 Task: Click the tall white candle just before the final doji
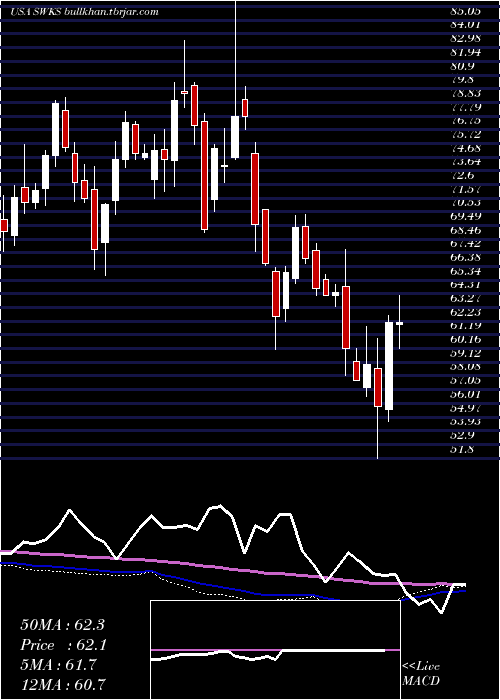[389, 366]
